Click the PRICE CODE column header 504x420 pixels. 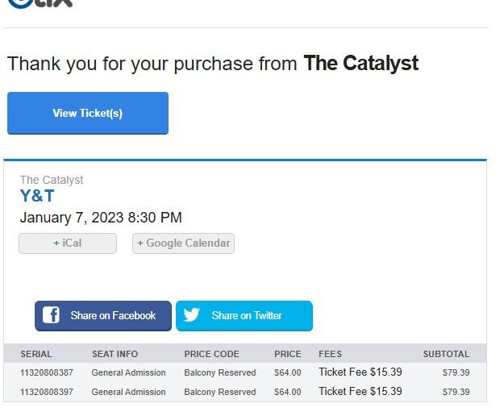[x=211, y=354]
